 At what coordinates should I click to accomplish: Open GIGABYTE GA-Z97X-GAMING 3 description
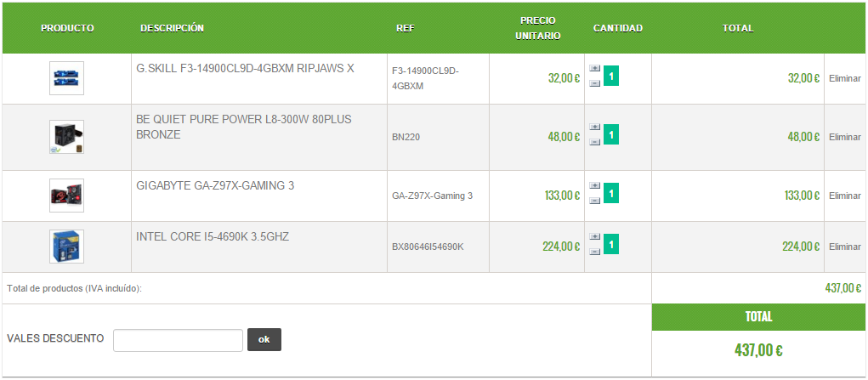coord(215,185)
